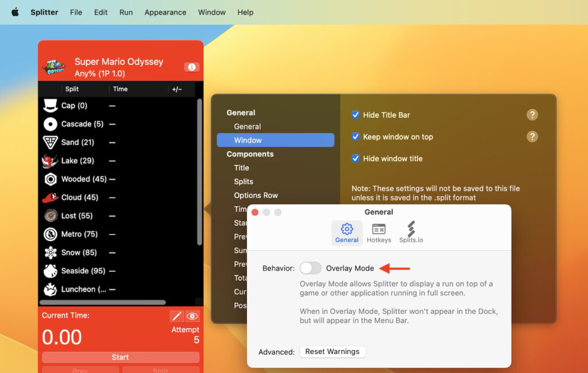Viewport: 588px width, 373px height.
Task: Uncheck the Hide Title Bar checkbox
Action: pyautogui.click(x=355, y=115)
